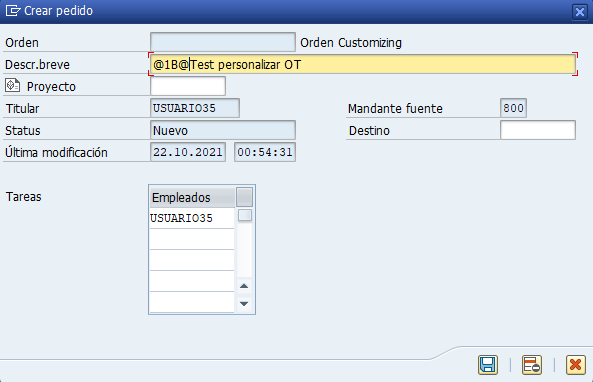Screen dimensions: 593x382
Task: Click into the Descr.breve text field
Action: tap(363, 64)
